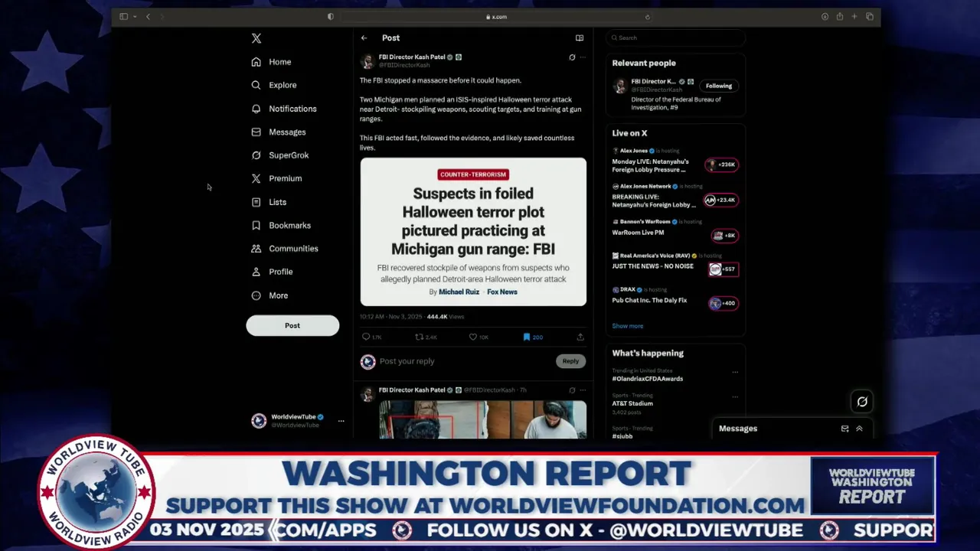Viewport: 980px width, 551px height.
Task: Click the Reply button
Action: point(570,361)
